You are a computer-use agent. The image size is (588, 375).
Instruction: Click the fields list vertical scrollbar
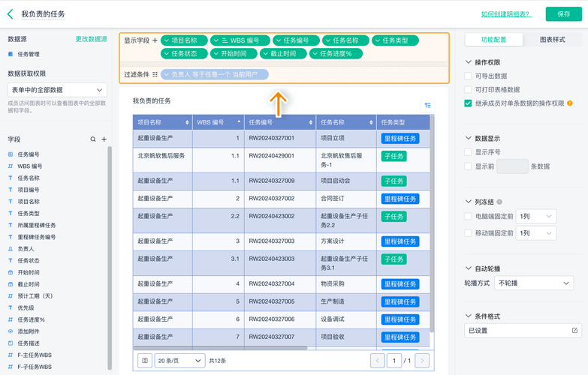[x=110, y=258]
